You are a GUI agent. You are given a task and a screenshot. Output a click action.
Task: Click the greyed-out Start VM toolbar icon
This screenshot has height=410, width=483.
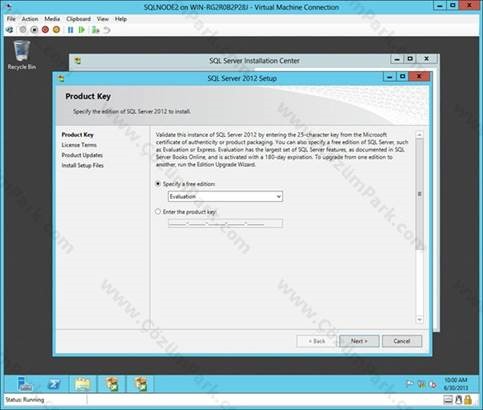coord(23,30)
